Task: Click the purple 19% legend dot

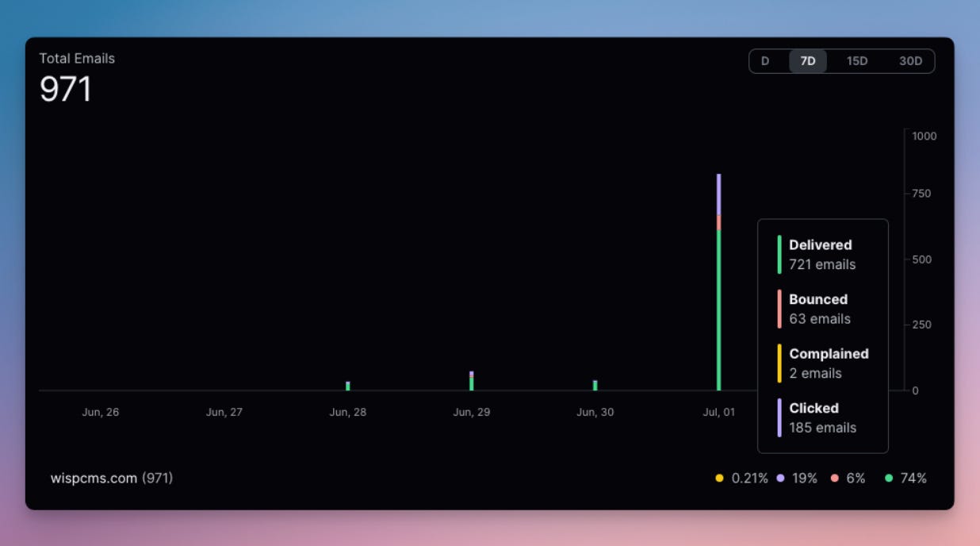Action: pyautogui.click(x=781, y=479)
